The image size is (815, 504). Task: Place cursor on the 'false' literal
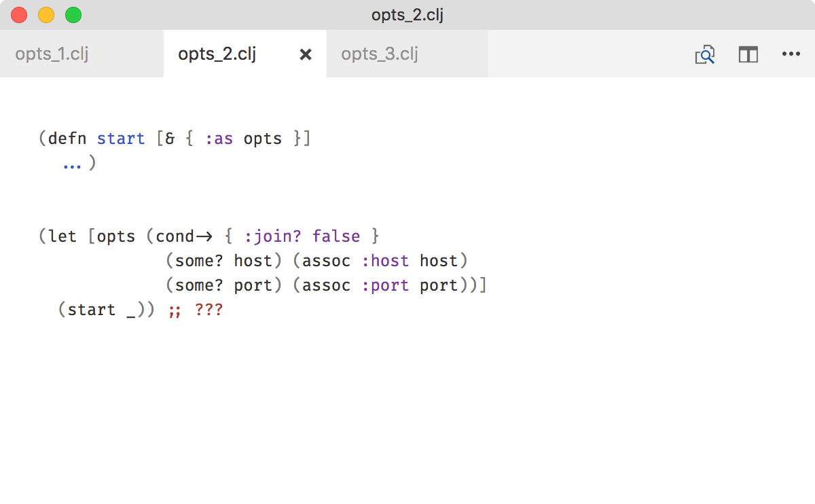pyautogui.click(x=336, y=236)
